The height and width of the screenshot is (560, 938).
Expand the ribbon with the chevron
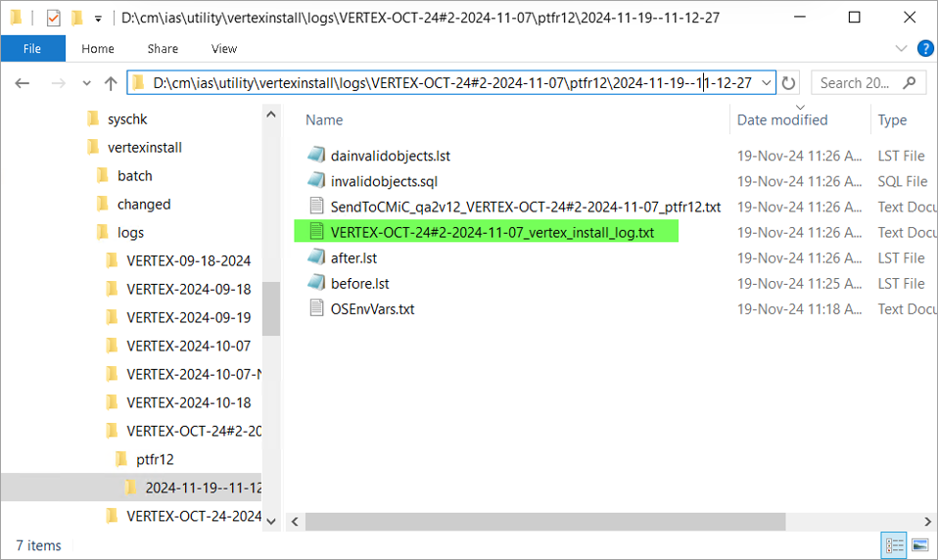tap(901, 48)
